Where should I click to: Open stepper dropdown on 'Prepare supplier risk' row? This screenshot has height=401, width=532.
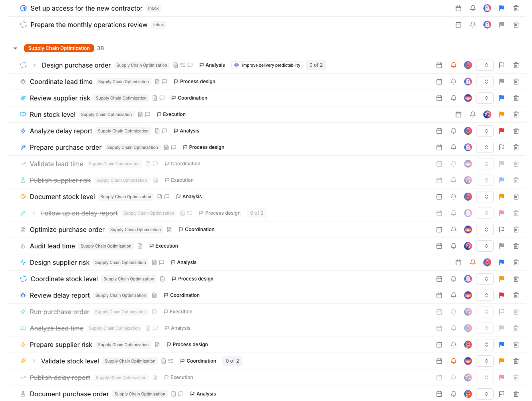pyautogui.click(x=485, y=345)
